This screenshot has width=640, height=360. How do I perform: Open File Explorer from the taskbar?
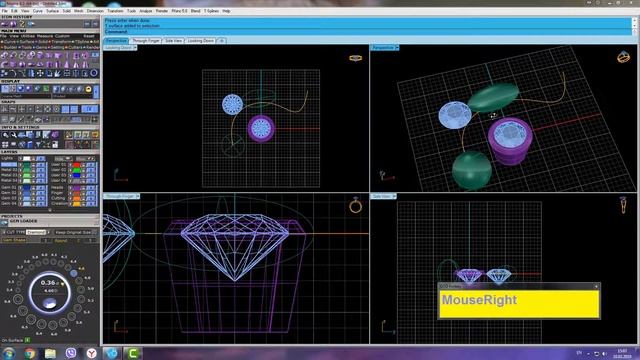tap(50, 353)
